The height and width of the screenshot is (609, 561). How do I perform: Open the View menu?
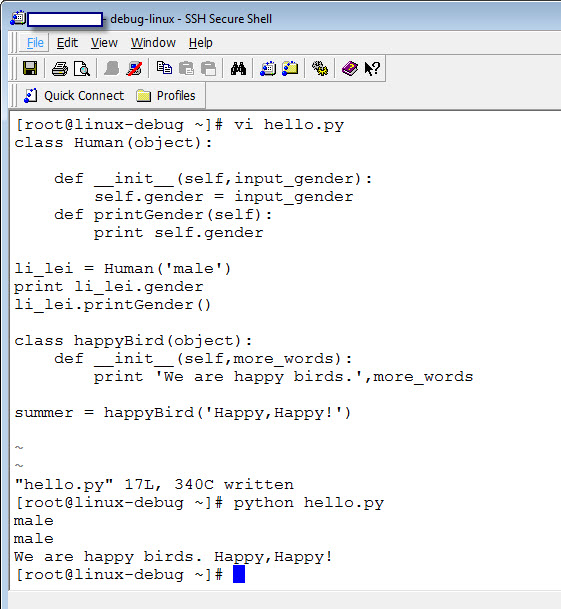pos(104,42)
